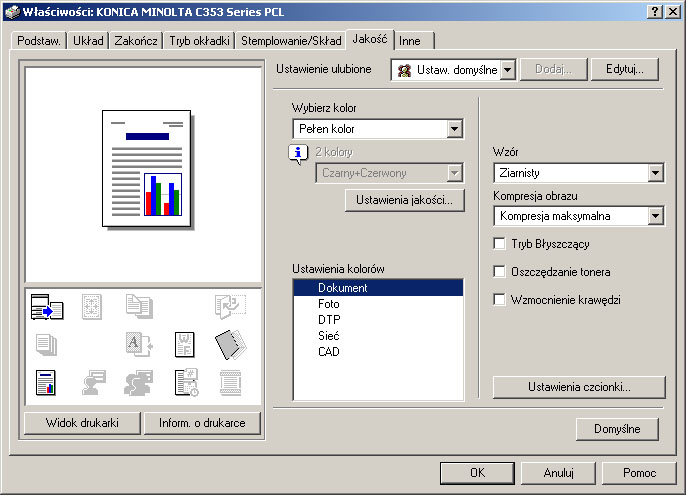Close the properties dialog with X
Screen dimensions: 686x495
click(x=672, y=11)
